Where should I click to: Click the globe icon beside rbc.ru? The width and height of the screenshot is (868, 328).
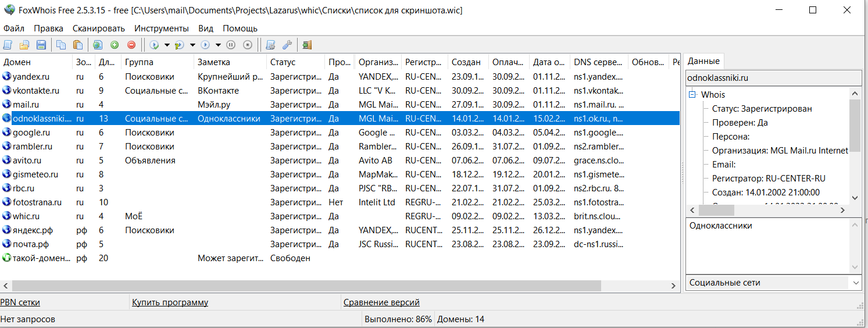6,188
